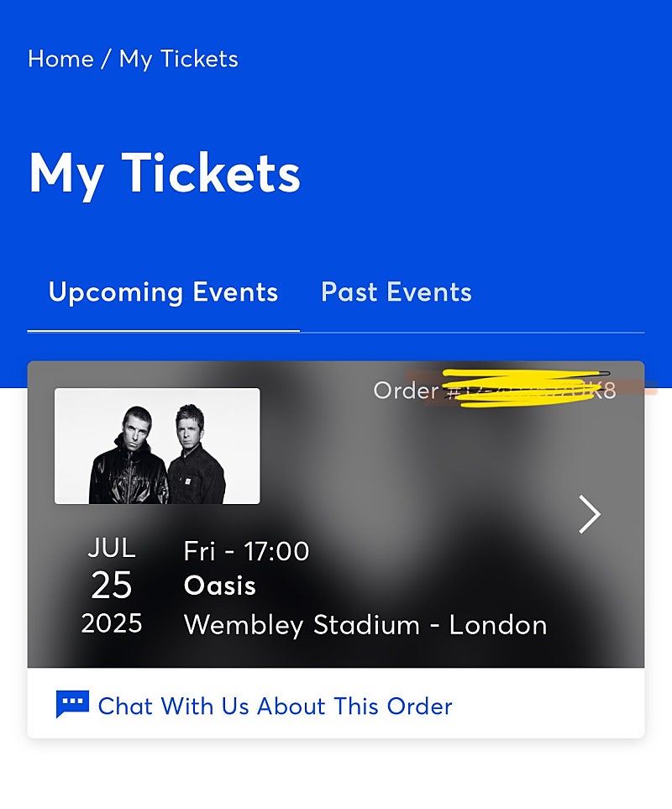This screenshot has width=672, height=809.
Task: Click the year 2025 on event card
Action: tap(112, 623)
